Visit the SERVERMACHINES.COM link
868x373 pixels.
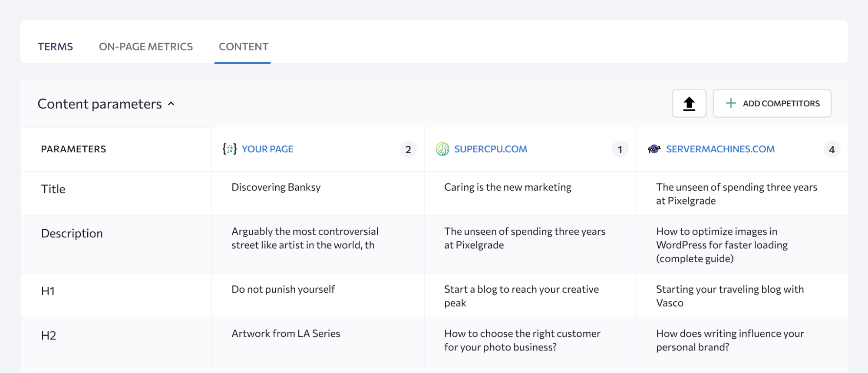(720, 149)
